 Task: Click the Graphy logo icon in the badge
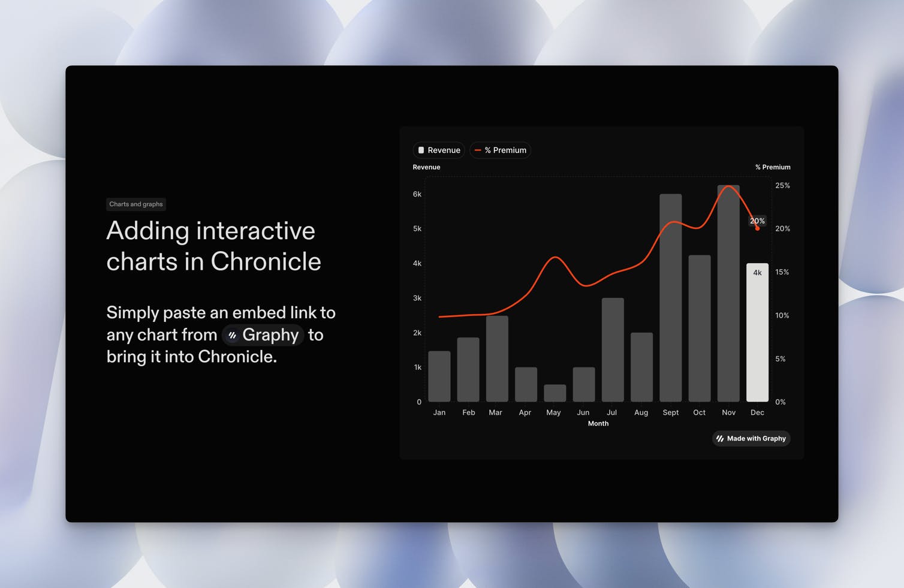pos(720,439)
